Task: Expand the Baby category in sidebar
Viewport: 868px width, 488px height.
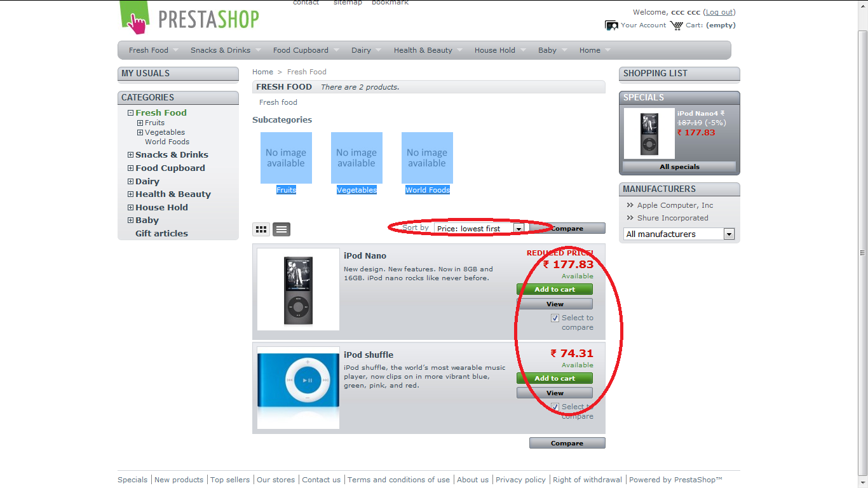Action: point(130,220)
